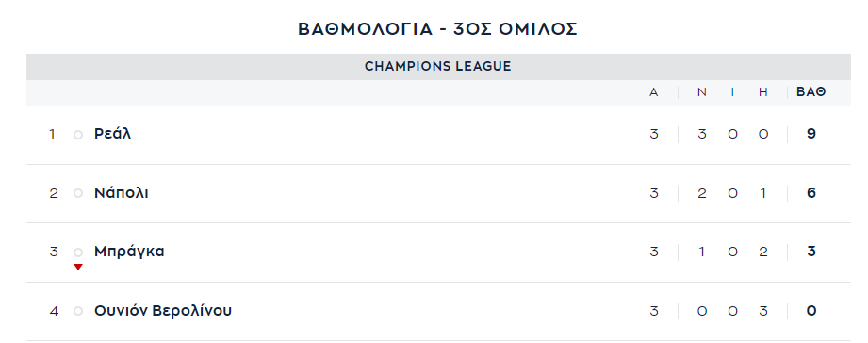Screen dimensions: 868x343
Task: Click rank number 4 in the table
Action: [x=54, y=311]
